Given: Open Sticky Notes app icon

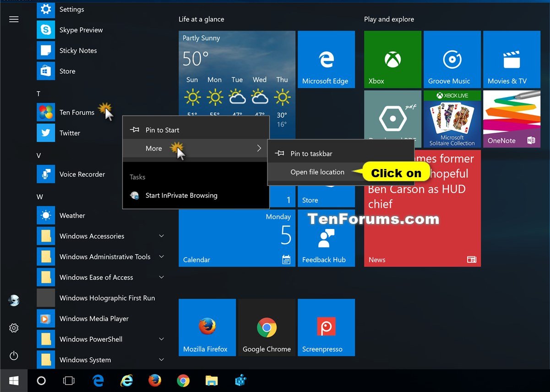Looking at the screenshot, I should coord(46,50).
